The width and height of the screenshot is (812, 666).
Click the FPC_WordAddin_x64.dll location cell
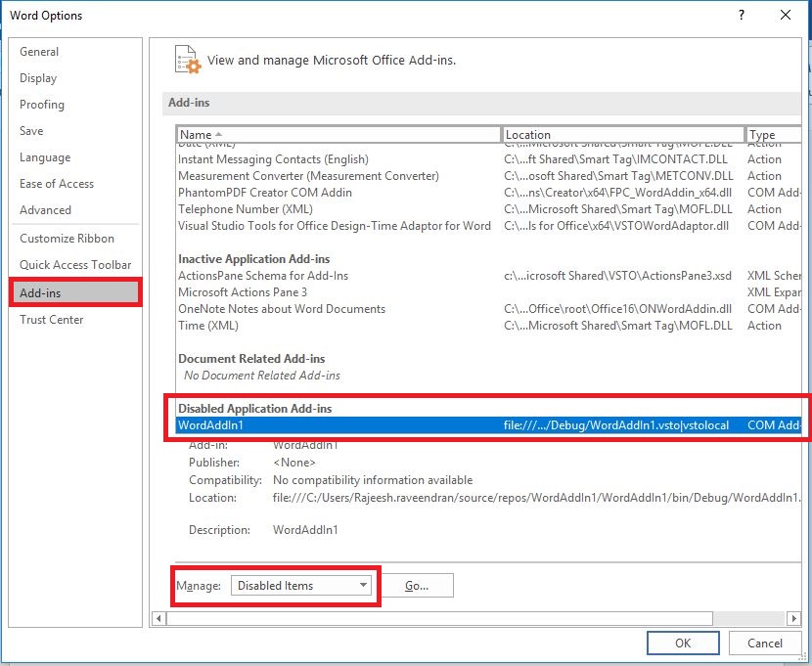point(617,193)
